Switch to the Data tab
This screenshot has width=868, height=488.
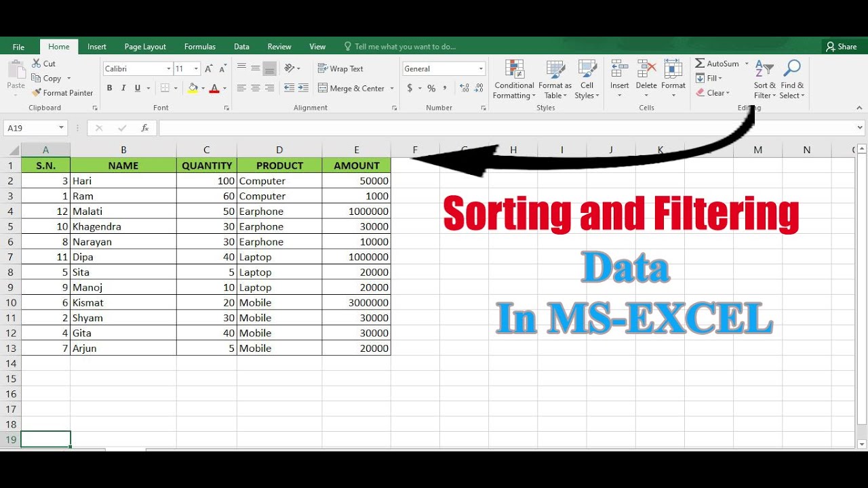[241, 47]
